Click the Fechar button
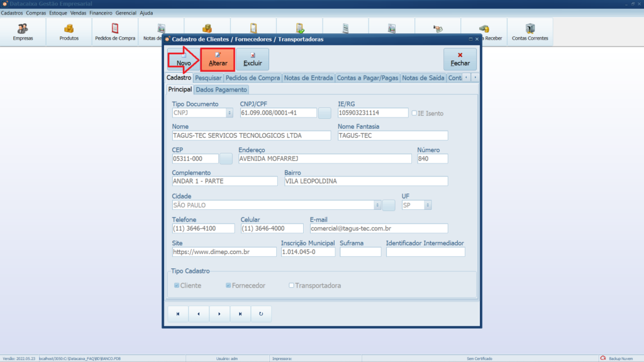 pyautogui.click(x=460, y=60)
